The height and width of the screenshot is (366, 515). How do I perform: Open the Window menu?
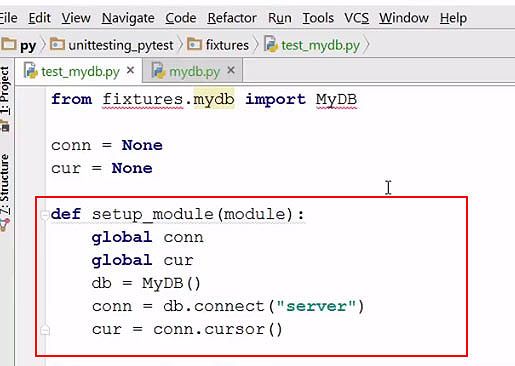[404, 18]
